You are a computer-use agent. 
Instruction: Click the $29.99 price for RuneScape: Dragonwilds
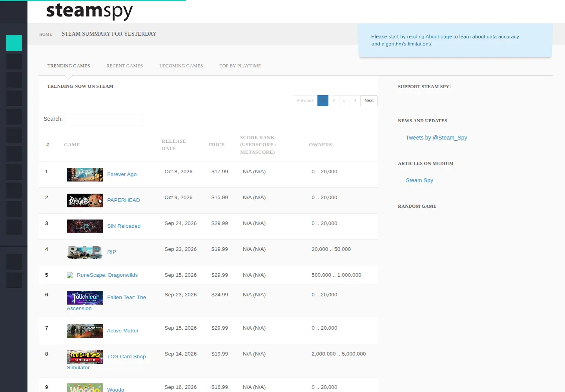[x=220, y=275]
